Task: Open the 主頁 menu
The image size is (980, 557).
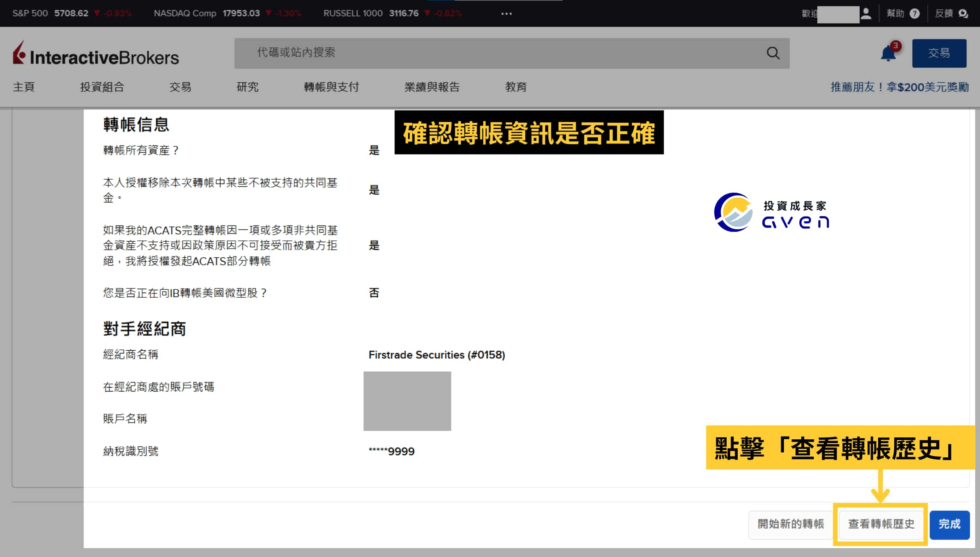Action: tap(24, 87)
